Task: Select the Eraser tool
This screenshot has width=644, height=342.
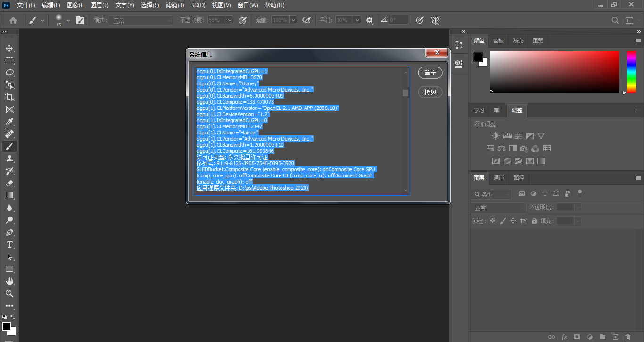Action: coord(9,183)
